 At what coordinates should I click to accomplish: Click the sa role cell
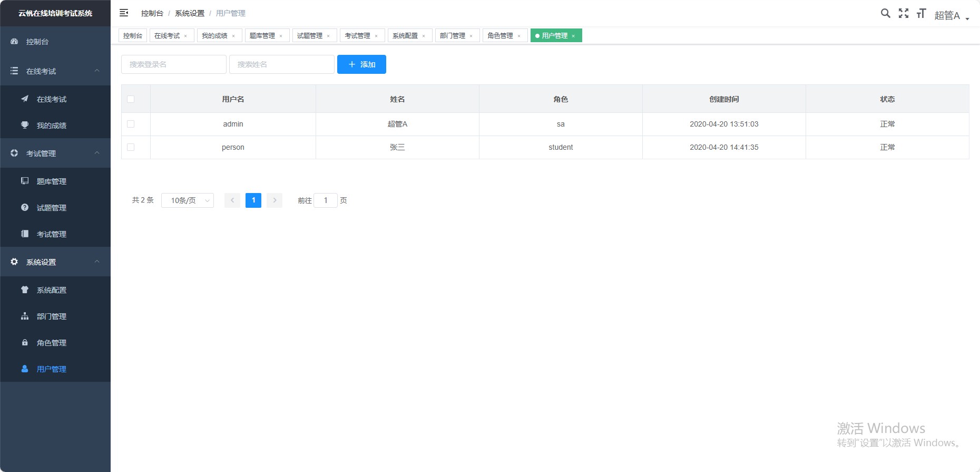[x=561, y=124]
